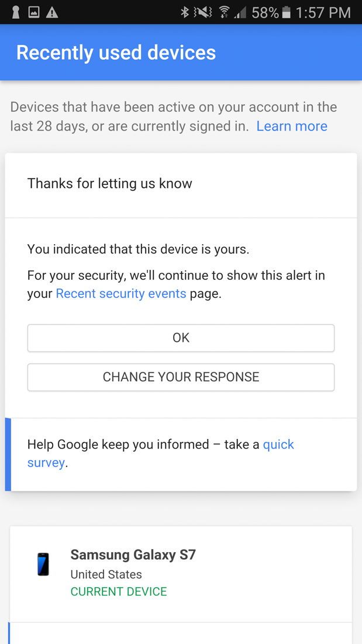362x644 pixels.
Task: Tap the keyhole notification icon in status bar
Action: (16, 12)
